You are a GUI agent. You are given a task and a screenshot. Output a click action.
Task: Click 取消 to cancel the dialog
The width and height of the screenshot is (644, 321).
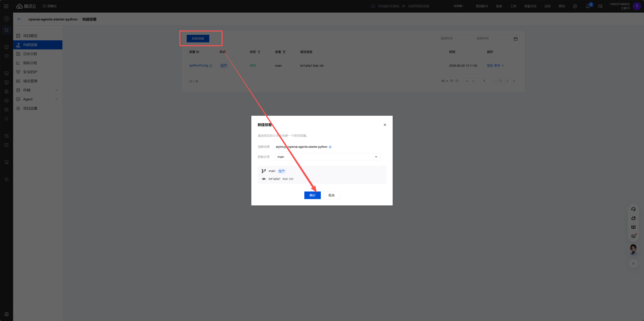[x=331, y=196]
